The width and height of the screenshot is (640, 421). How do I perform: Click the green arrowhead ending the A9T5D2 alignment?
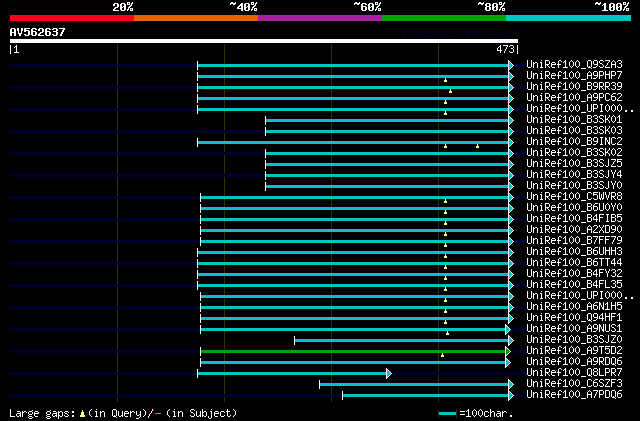tap(508, 351)
